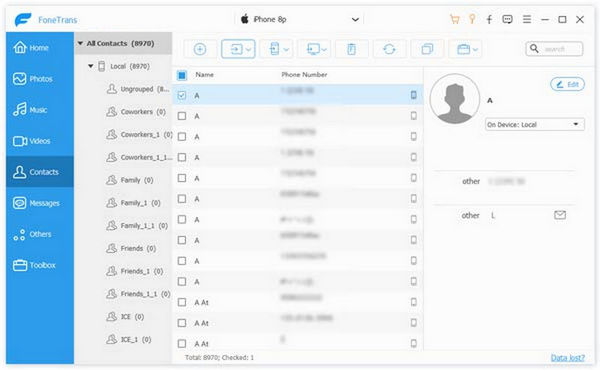Click the device icon on selected A row
This screenshot has width=600, height=370.
(x=414, y=95)
